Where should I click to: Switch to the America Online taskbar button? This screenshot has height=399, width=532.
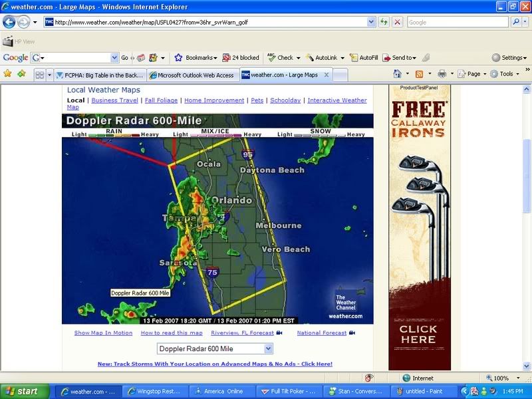tap(222, 391)
